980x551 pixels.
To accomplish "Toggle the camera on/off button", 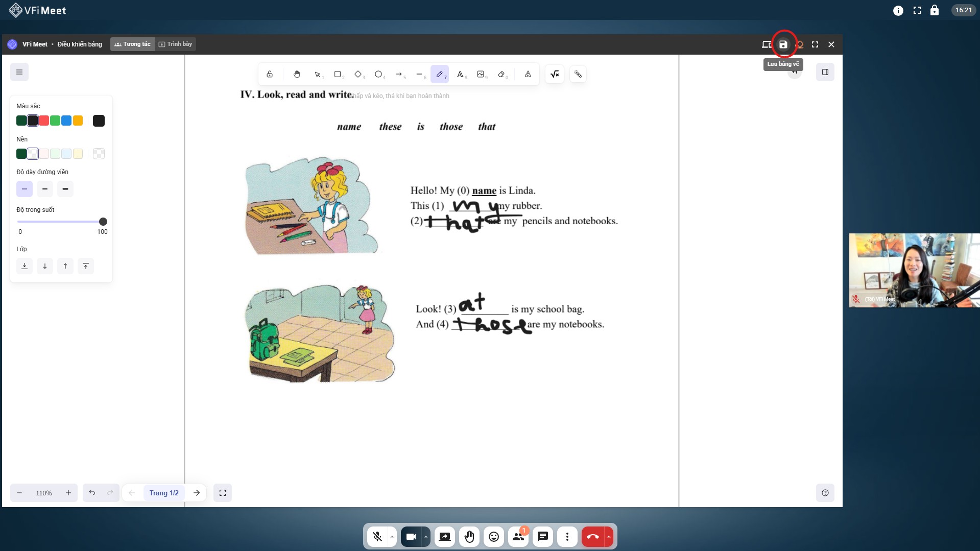I will click(x=411, y=537).
